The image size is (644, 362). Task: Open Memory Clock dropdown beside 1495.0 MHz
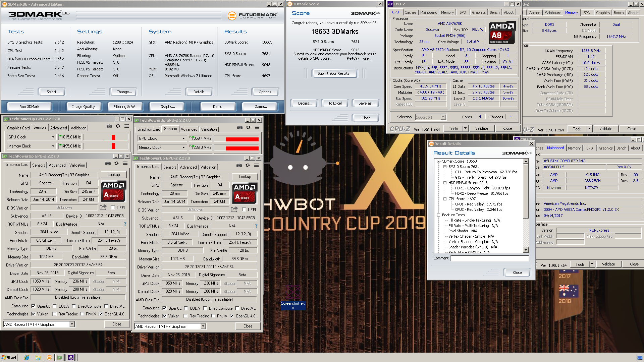point(53,146)
